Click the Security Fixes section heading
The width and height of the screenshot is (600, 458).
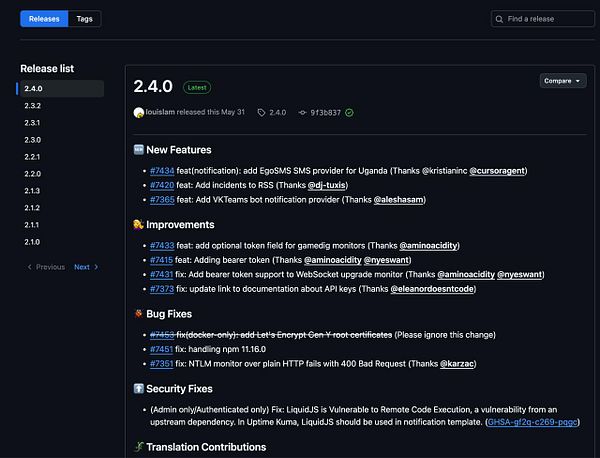coord(179,389)
